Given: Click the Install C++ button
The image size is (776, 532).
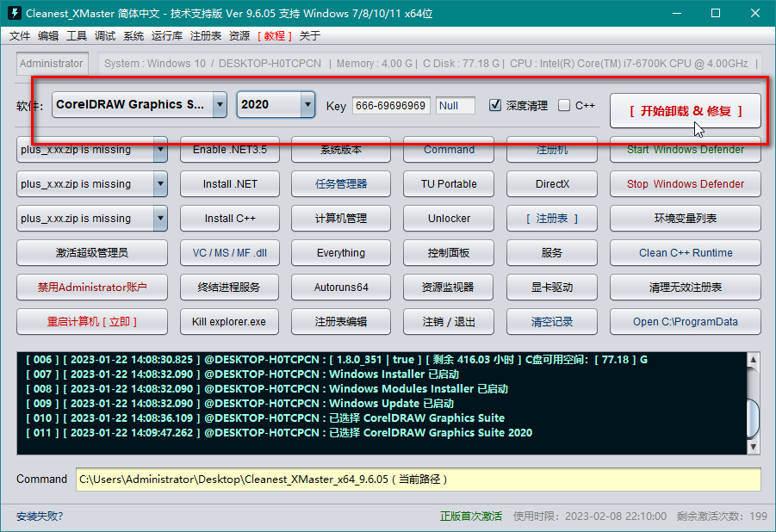Looking at the screenshot, I should click(230, 219).
